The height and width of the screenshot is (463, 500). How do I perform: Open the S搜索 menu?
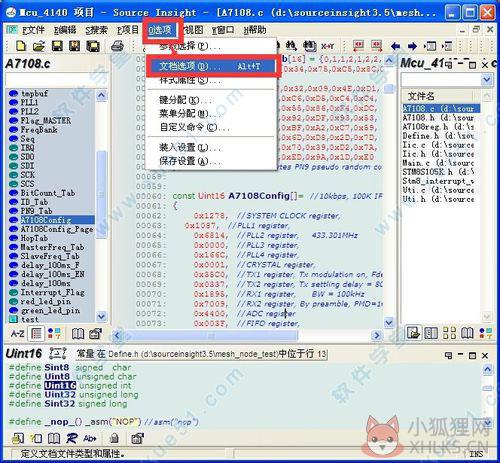tap(96, 30)
